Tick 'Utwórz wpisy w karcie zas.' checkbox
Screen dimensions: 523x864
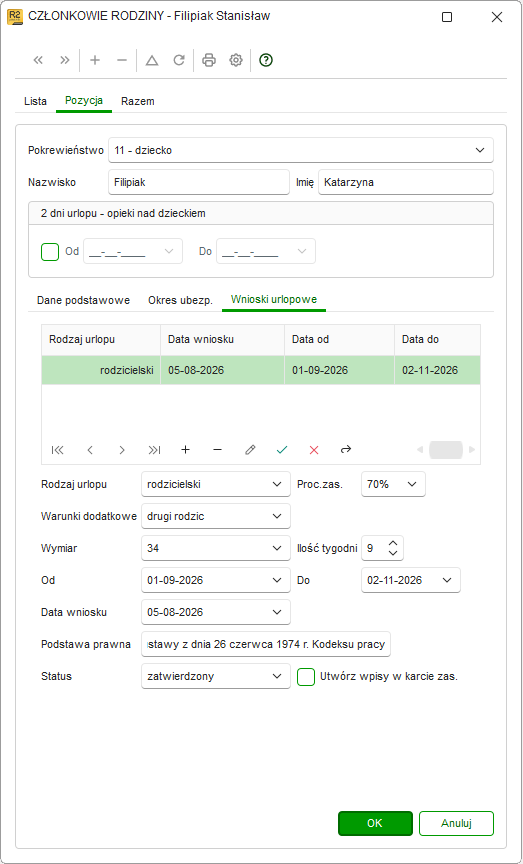(x=306, y=677)
